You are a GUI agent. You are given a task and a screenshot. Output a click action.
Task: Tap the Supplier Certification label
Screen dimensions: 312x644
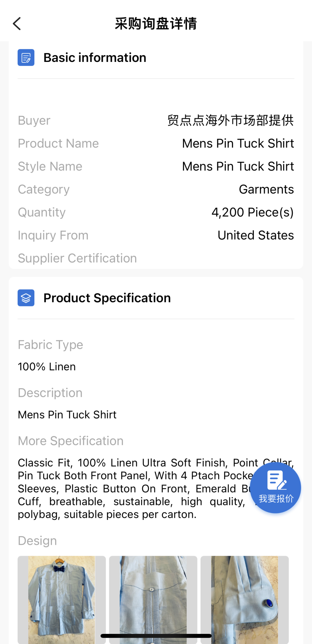[x=77, y=258]
